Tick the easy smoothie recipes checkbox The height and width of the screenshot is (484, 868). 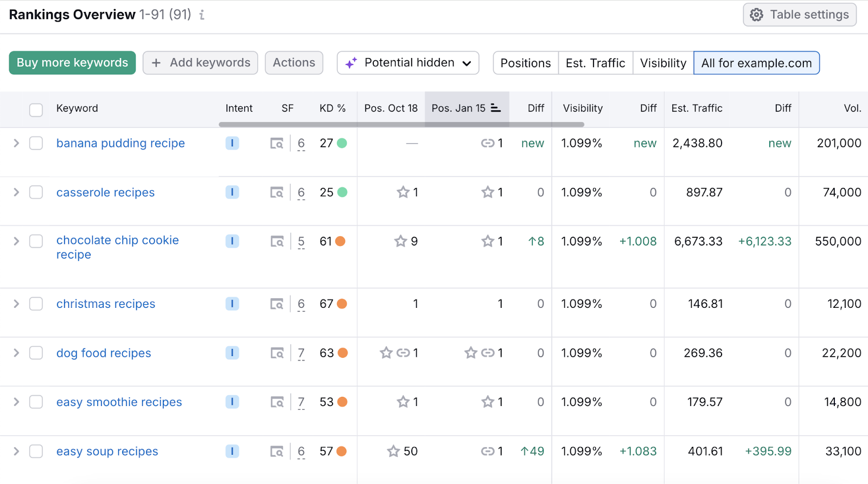36,402
